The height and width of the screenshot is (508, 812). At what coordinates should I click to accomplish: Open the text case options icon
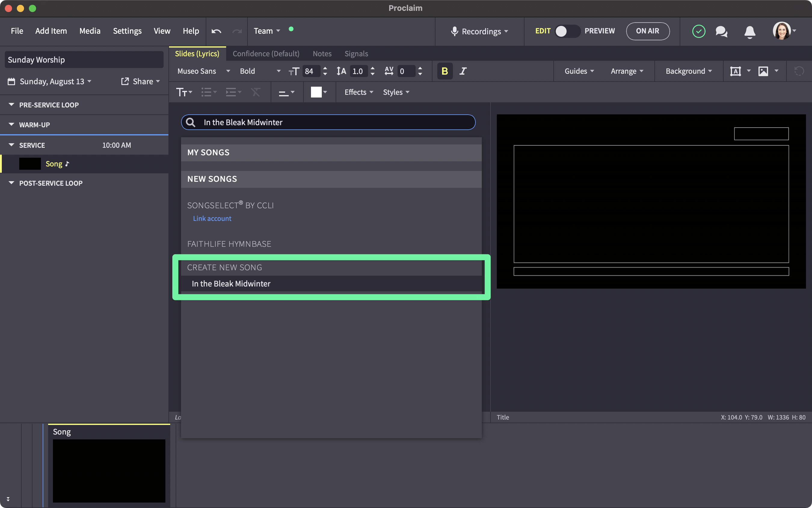point(184,92)
